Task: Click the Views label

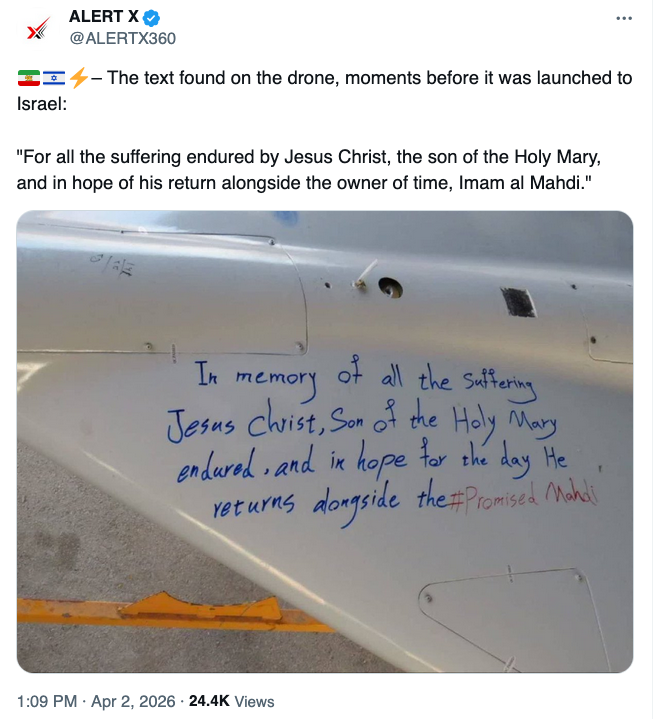Action: point(253,701)
